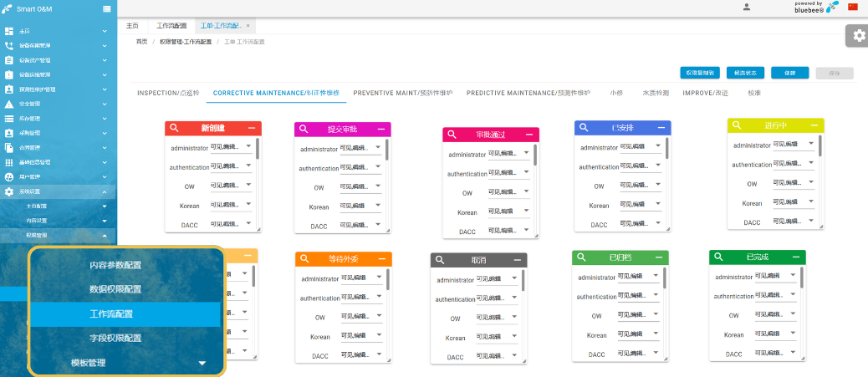Collapse the 取消 card with minus
868x377 pixels.
click(x=517, y=260)
